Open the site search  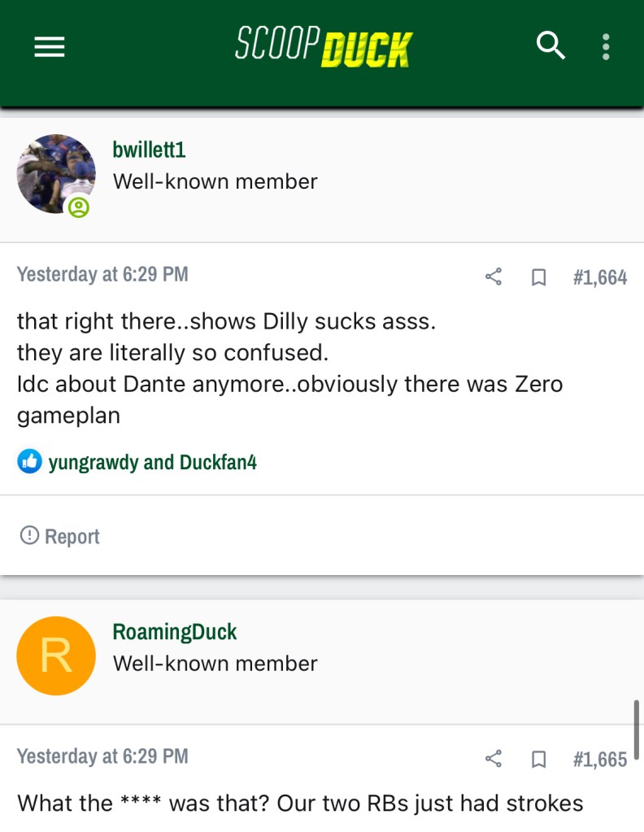click(550, 46)
